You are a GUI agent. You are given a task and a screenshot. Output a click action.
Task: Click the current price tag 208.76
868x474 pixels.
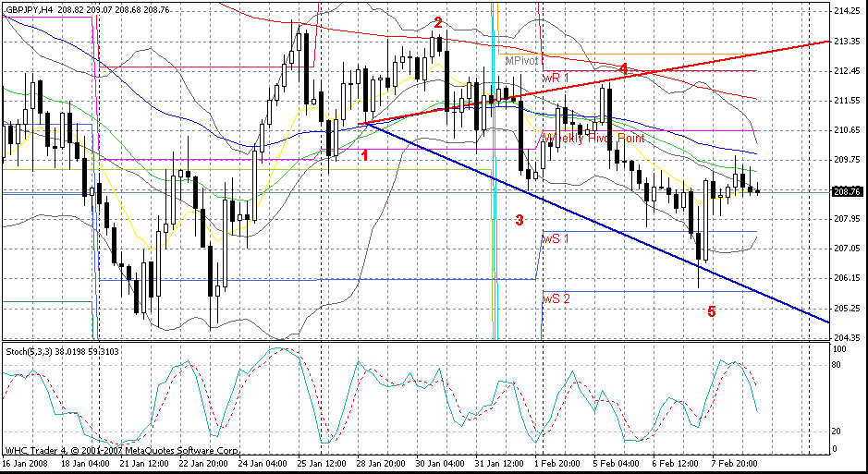[x=848, y=192]
